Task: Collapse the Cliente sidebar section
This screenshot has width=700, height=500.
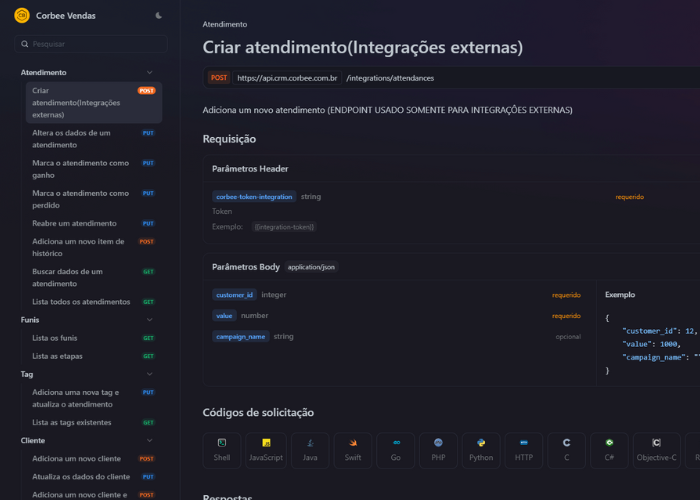Action: [149, 440]
